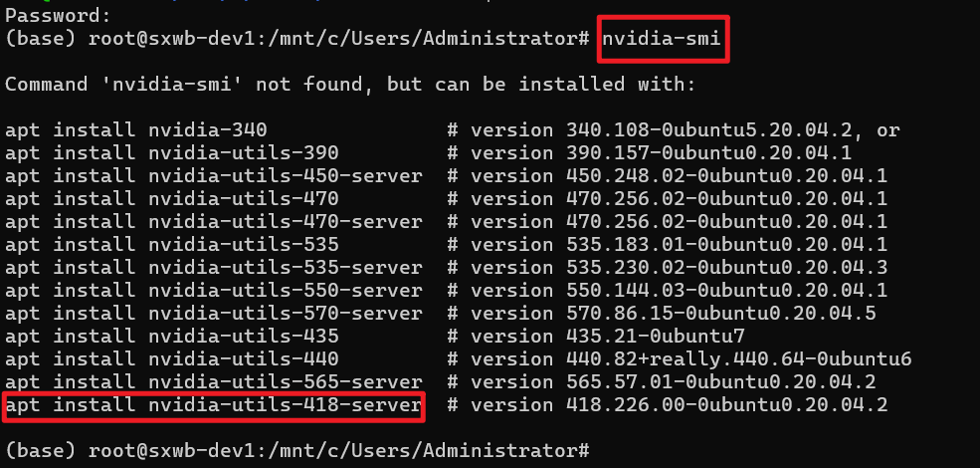
Task: Click version text '570.86.15-0ubuntu0.20.04.5'
Action: [x=721, y=313]
